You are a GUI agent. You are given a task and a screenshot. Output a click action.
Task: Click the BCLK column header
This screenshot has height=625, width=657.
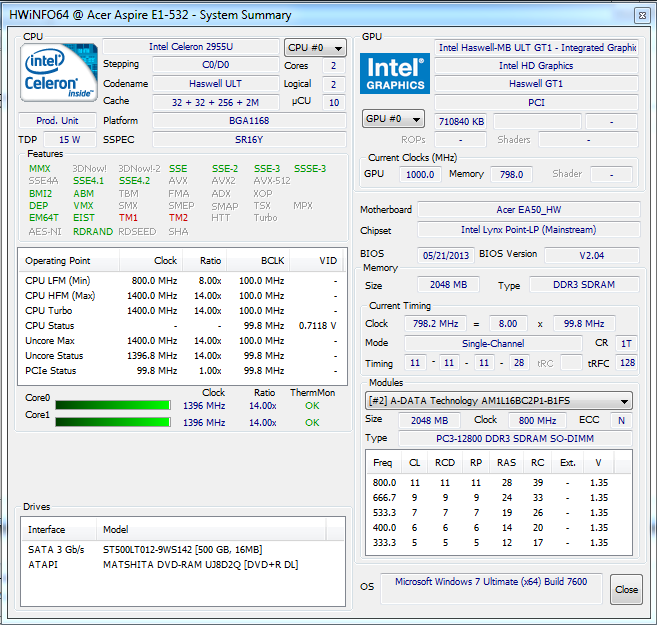[258, 261]
